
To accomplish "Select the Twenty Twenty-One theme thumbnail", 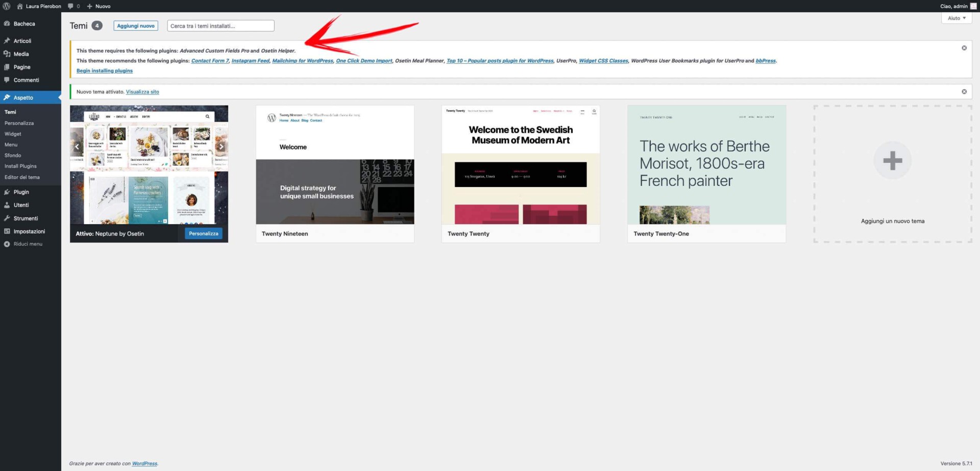I will [x=706, y=164].
